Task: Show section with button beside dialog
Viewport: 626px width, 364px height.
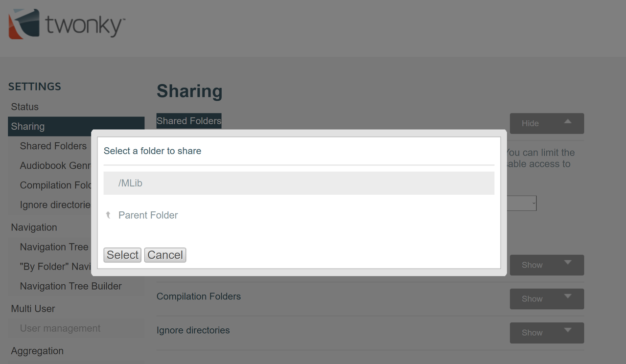Action: click(547, 265)
